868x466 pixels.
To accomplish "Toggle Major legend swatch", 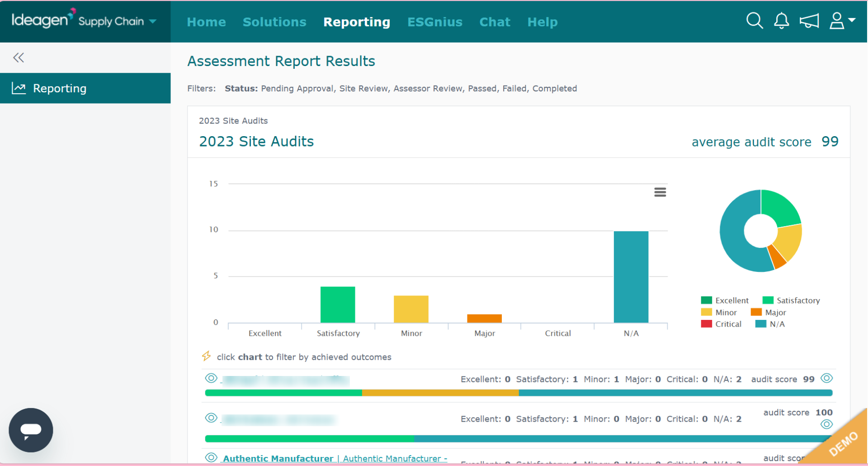I will coord(756,312).
